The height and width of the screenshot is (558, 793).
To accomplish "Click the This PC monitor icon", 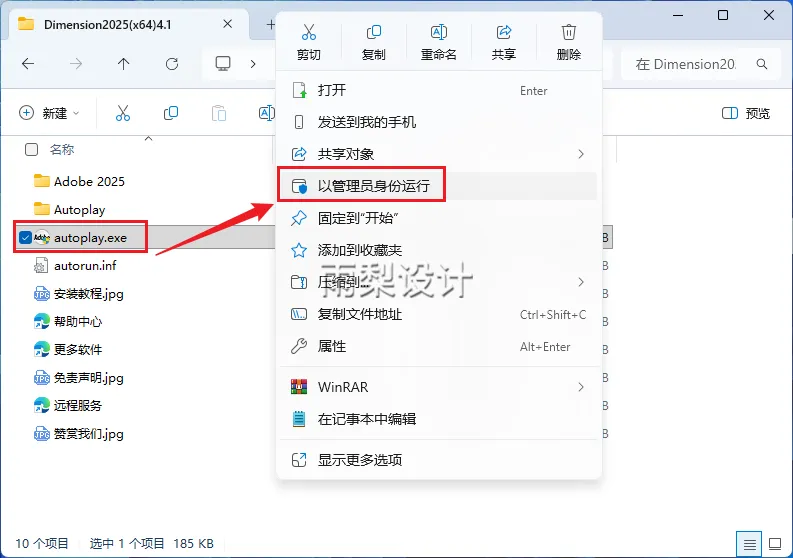I will pos(223,64).
